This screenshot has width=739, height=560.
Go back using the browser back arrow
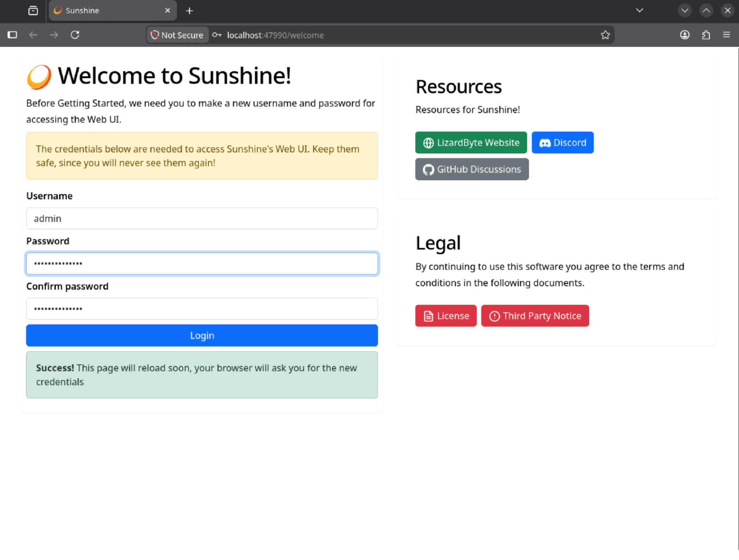(33, 35)
